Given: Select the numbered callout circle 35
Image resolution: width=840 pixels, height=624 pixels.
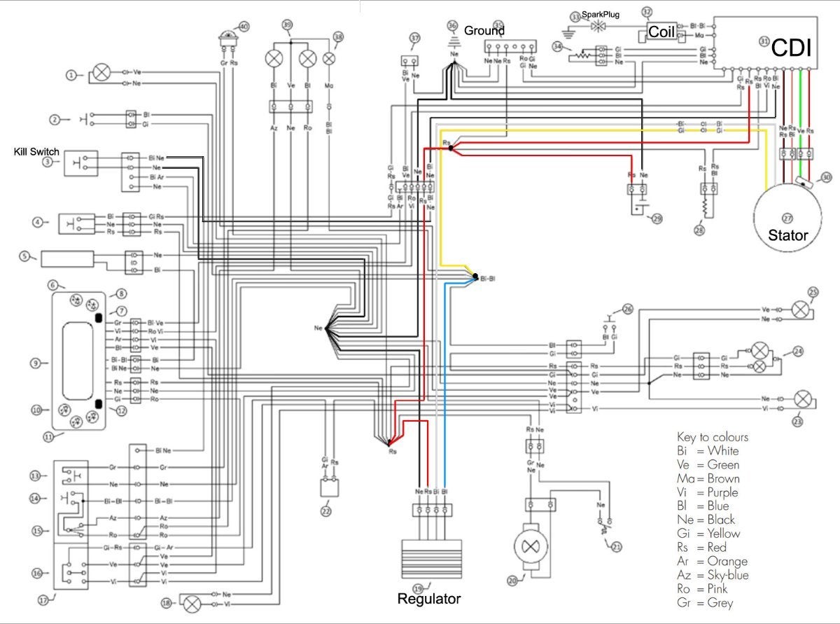Looking at the screenshot, I should (498, 25).
